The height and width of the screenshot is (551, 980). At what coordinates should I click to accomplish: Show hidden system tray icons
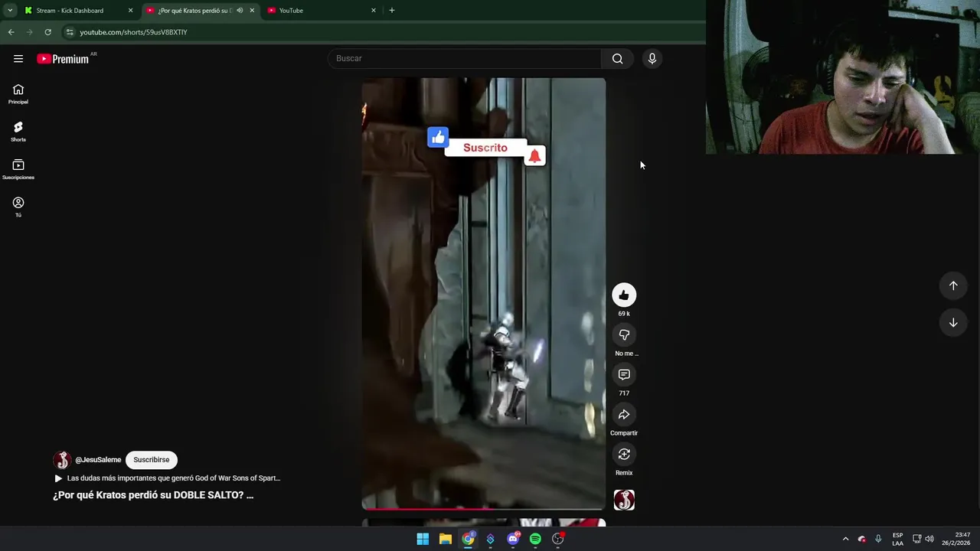coord(845,539)
